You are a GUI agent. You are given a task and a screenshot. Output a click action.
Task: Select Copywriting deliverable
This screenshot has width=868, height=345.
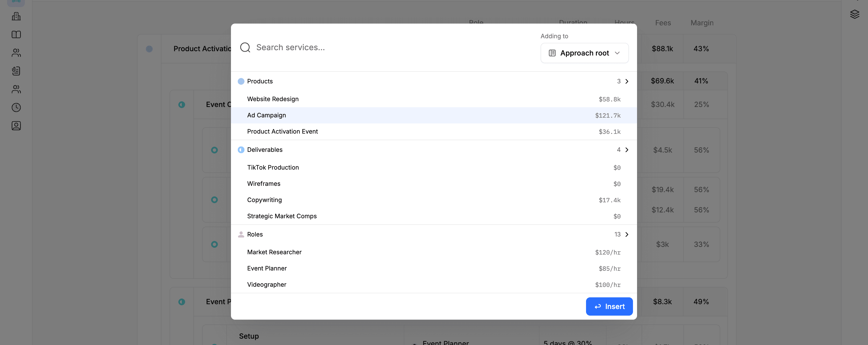click(x=434, y=199)
